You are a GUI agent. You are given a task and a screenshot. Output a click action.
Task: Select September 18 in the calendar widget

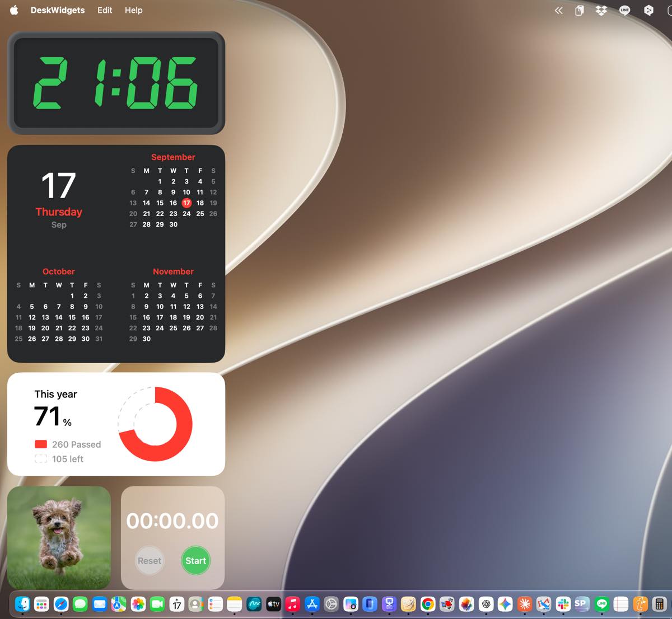[x=200, y=203]
